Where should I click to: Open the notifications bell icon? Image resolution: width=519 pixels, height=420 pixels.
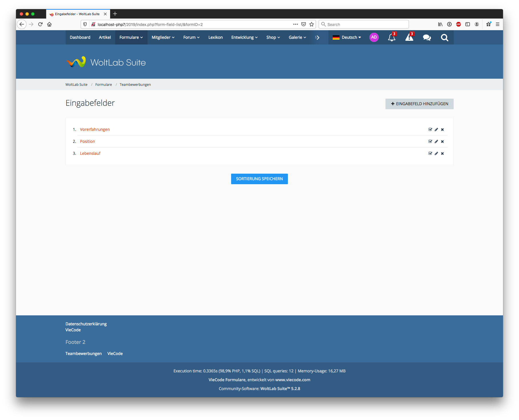(391, 37)
